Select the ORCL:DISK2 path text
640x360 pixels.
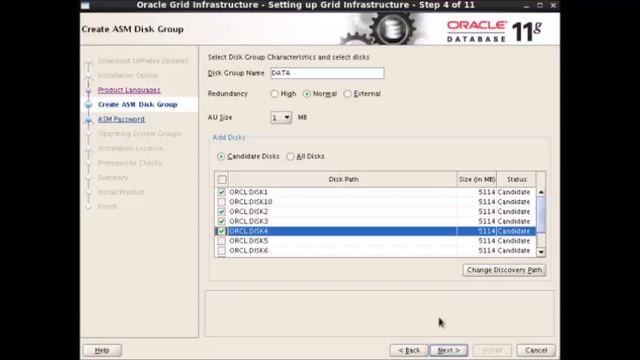click(248, 211)
